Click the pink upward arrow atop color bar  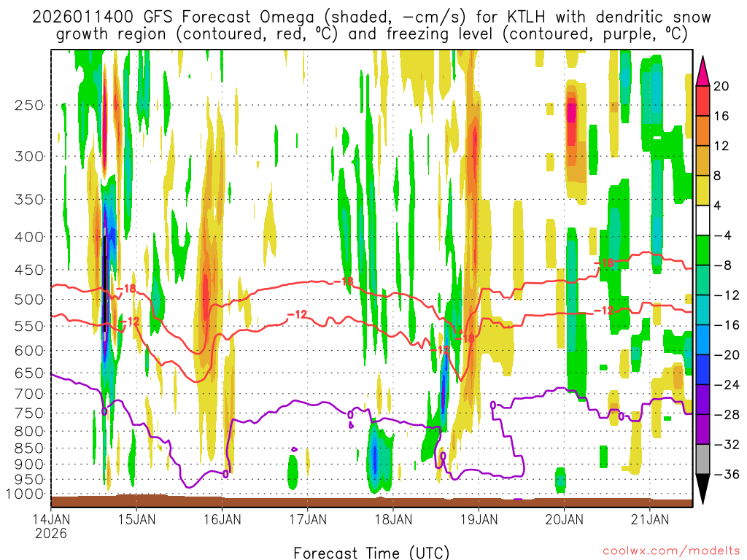[x=703, y=72]
